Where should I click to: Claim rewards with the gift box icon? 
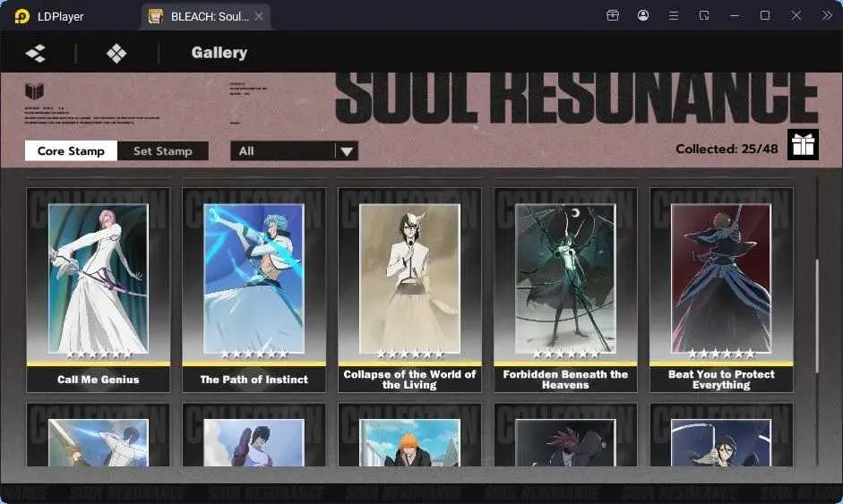tap(803, 144)
